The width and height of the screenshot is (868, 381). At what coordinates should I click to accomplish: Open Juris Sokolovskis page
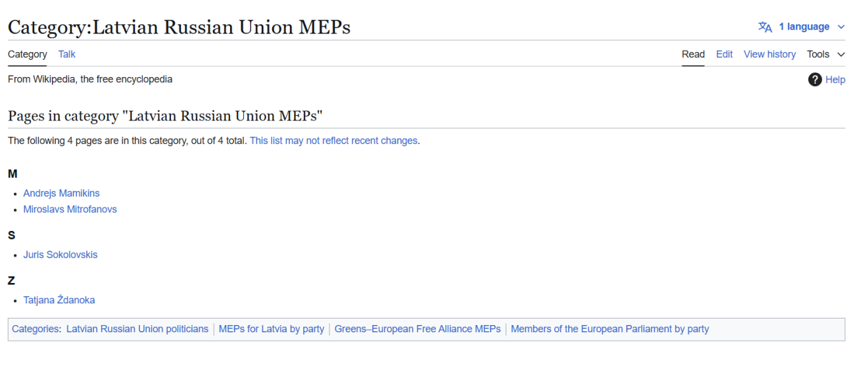pos(60,255)
